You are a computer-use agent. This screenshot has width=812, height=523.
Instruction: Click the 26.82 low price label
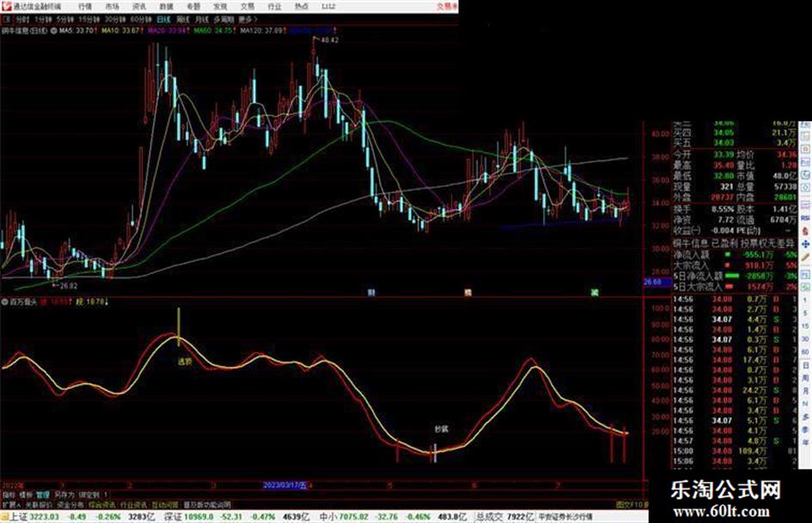coord(69,285)
